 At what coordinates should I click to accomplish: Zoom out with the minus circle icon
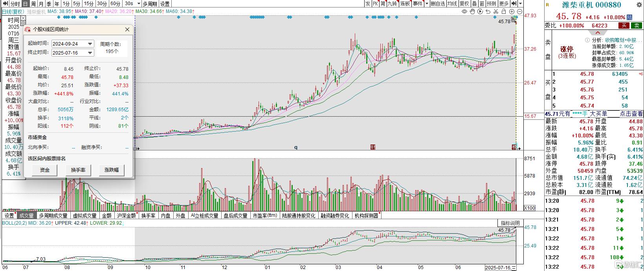520,12
